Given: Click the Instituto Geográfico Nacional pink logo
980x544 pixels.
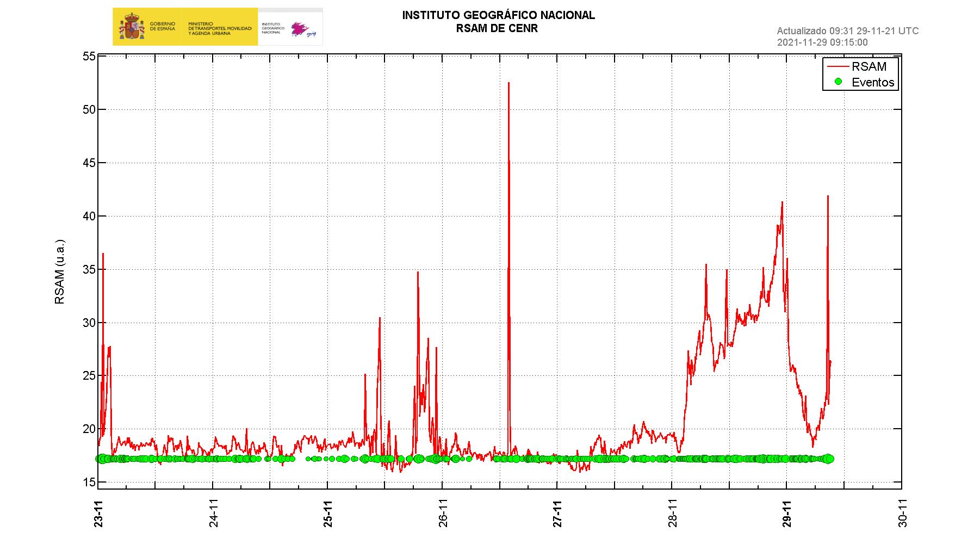Looking at the screenshot, I should [x=301, y=29].
